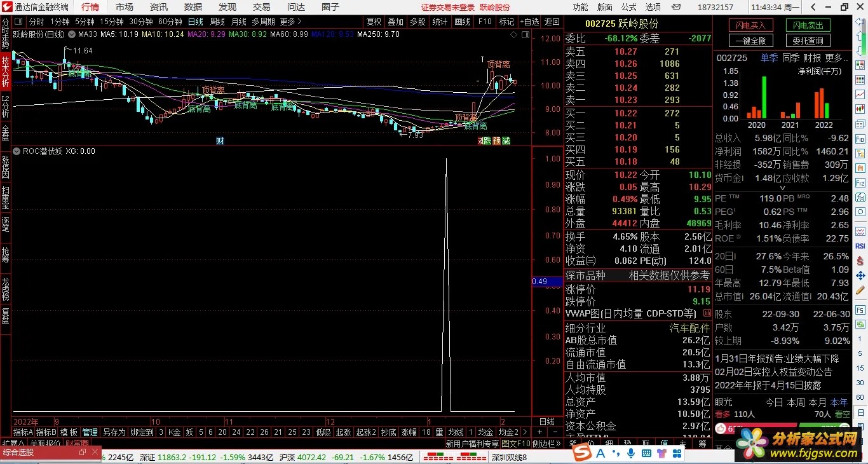This screenshot has width=868, height=464.
Task: Open the 功能 menu
Action: pos(581,7)
